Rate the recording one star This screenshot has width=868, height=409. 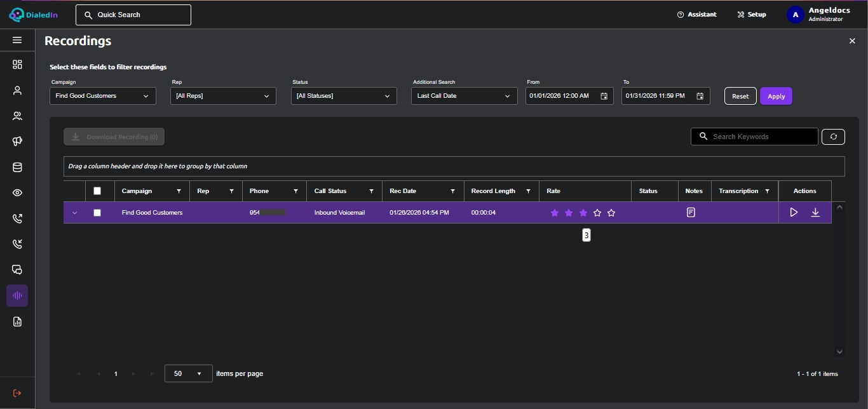point(555,213)
